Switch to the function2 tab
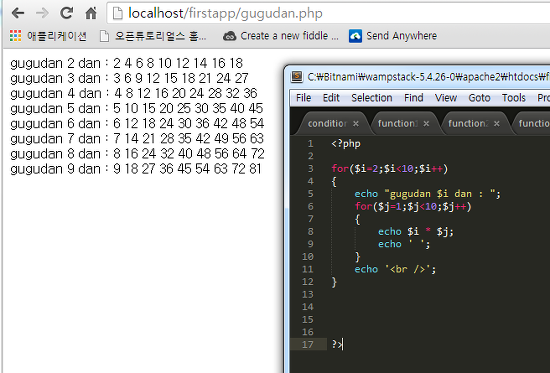Screen dimensions: 550x373 pos(468,124)
